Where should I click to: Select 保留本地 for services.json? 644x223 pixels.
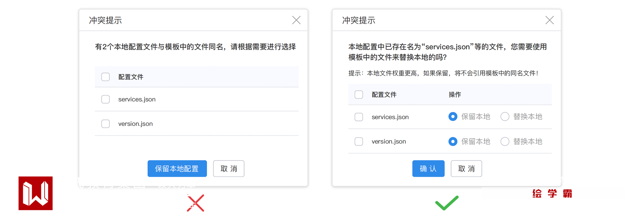pos(452,117)
